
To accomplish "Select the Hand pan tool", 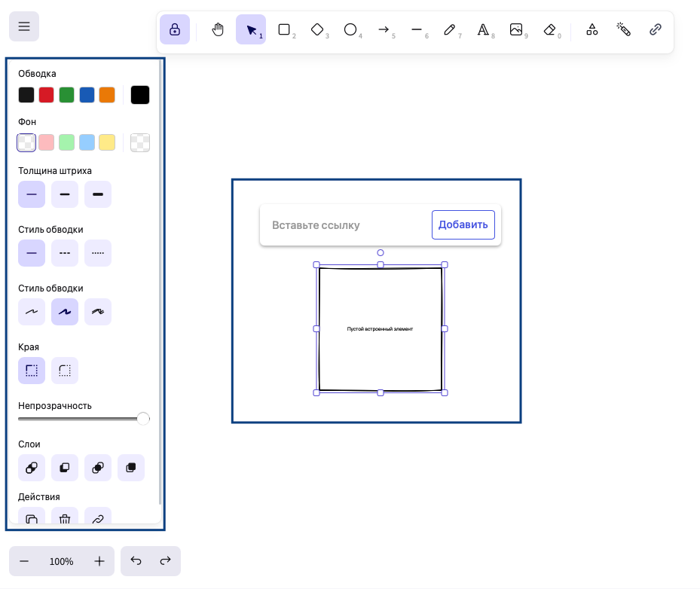I will pos(218,29).
